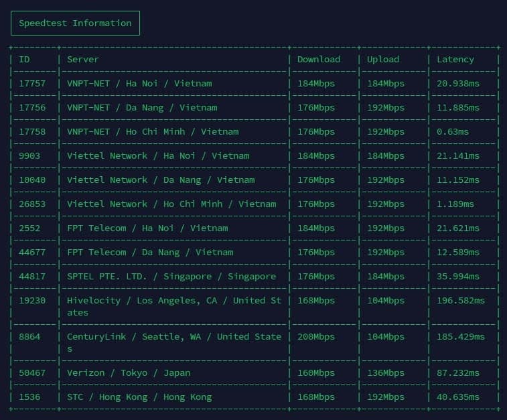Click upload value 192Mbps in STC row
Screen dimensions: 507x420
click(385, 397)
